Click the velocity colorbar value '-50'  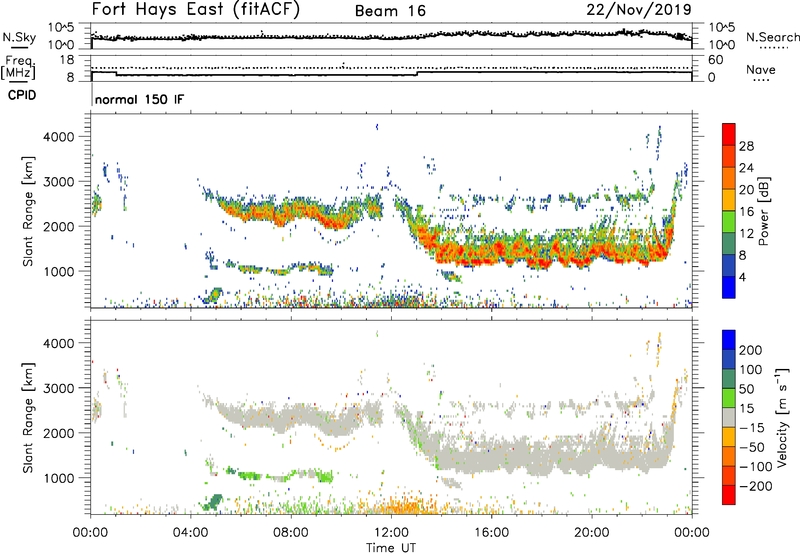tap(751, 447)
